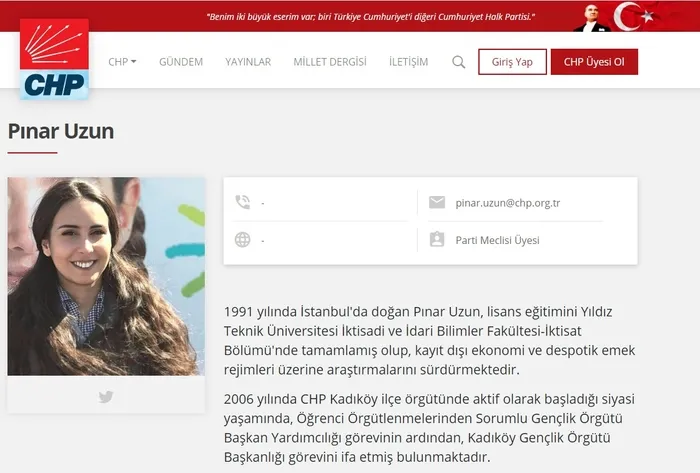The image size is (700, 473).
Task: Open the search magnifier icon
Action: pyautogui.click(x=459, y=62)
